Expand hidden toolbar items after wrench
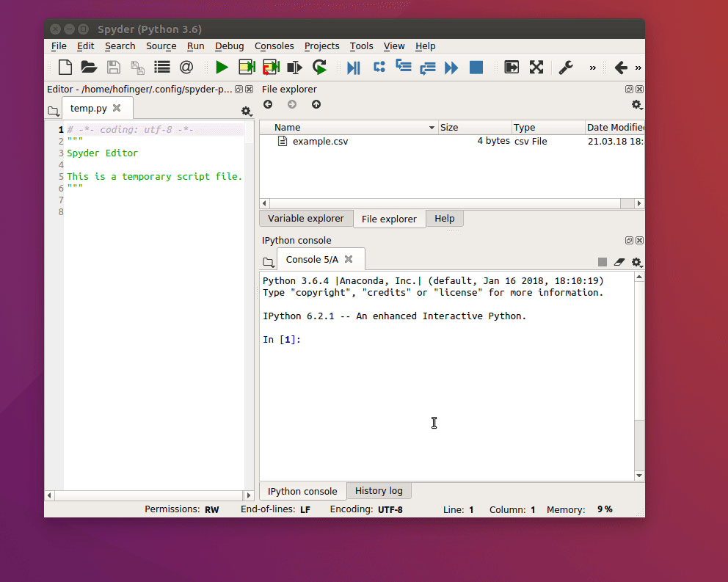The image size is (728, 582). 593,68
